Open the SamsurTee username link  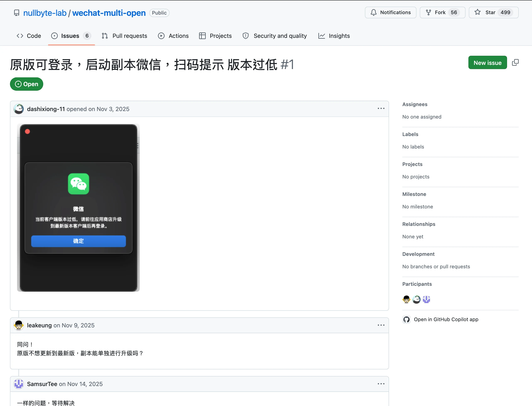click(x=42, y=384)
